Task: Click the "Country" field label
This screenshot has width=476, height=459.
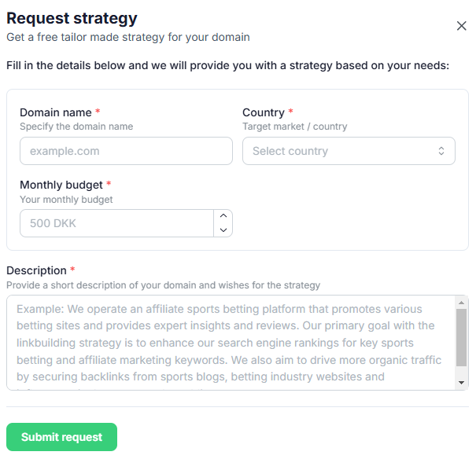Action: point(264,112)
